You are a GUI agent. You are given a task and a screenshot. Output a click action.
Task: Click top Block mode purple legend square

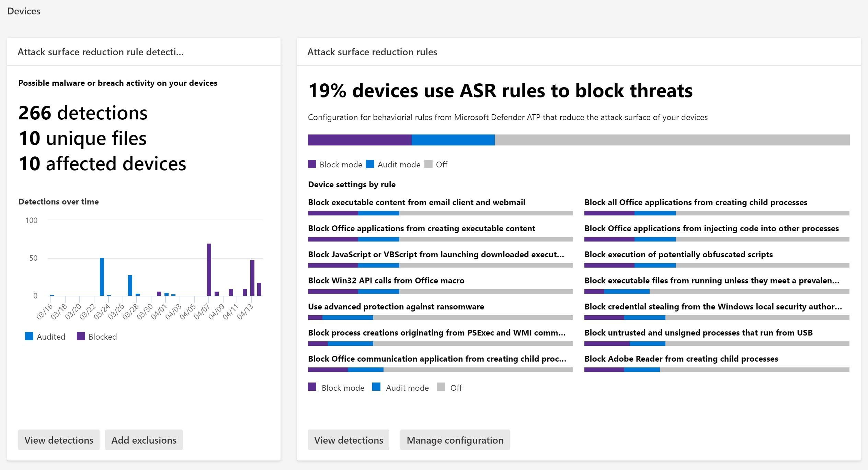[x=312, y=164]
